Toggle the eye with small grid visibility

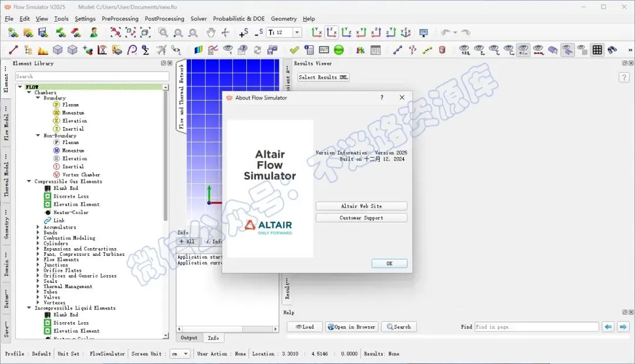[582, 50]
